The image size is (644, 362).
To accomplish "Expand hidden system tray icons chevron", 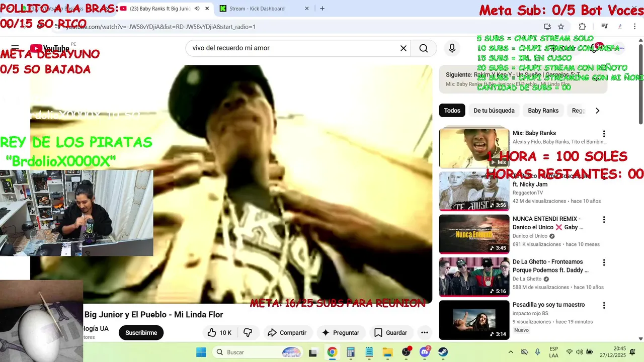I will coord(511,352).
